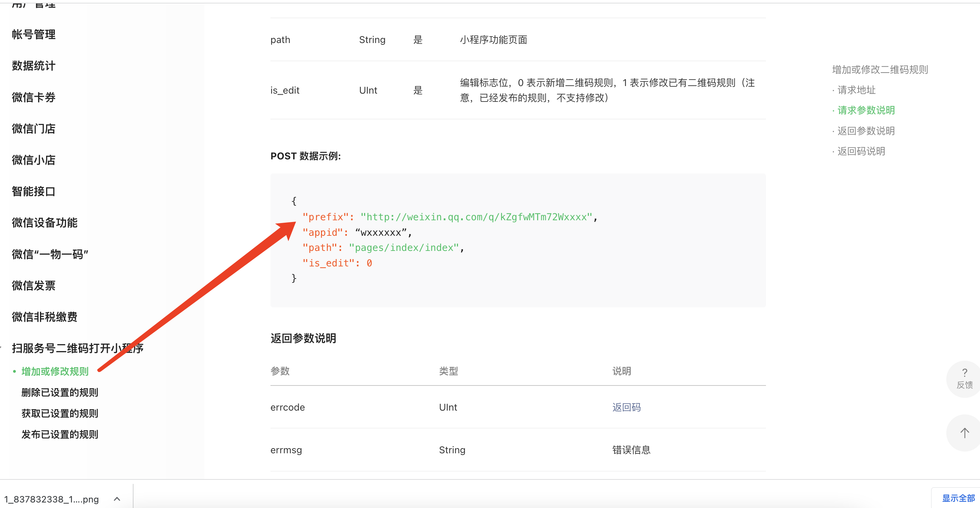Expand the downloaded png file chevron
The image size is (980, 508).
click(117, 499)
